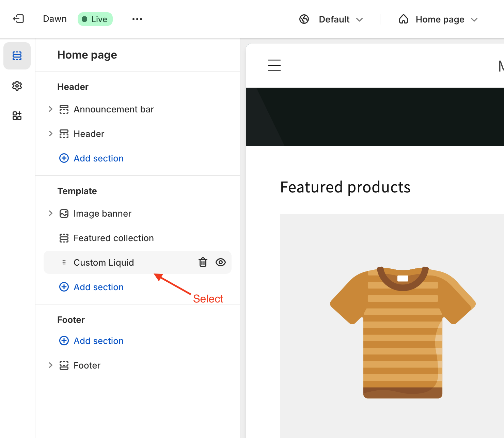Toggle visibility of Custom Liquid section
Image resolution: width=504 pixels, height=438 pixels.
[x=221, y=262]
